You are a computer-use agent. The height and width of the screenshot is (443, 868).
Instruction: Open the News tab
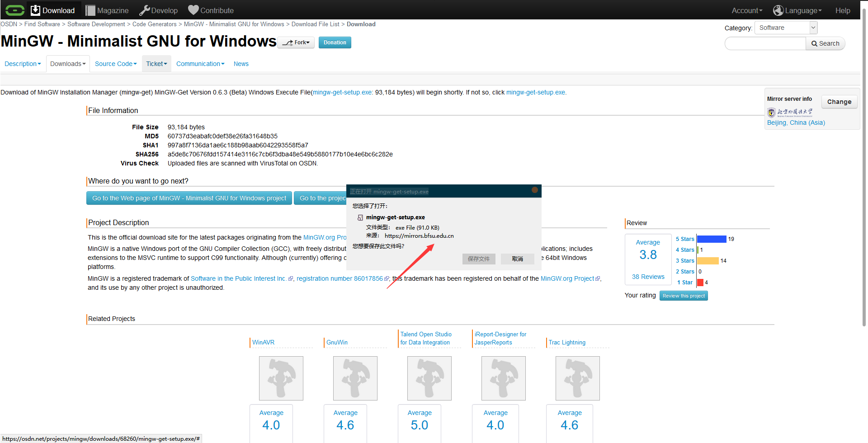241,64
